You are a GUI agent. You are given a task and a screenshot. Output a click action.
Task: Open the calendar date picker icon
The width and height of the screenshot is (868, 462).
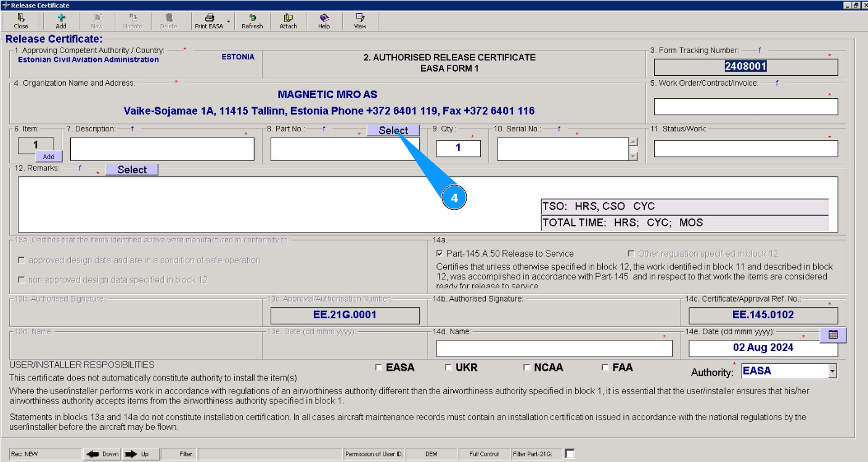click(x=833, y=335)
